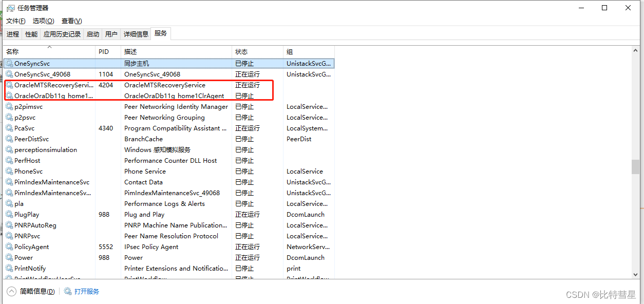Click the PeerDistSvc service icon
The width and height of the screenshot is (644, 304).
click(9, 139)
